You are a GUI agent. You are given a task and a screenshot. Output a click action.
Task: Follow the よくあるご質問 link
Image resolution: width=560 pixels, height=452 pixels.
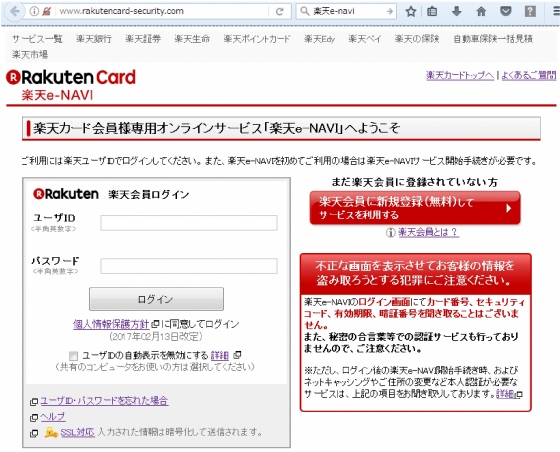tap(529, 75)
